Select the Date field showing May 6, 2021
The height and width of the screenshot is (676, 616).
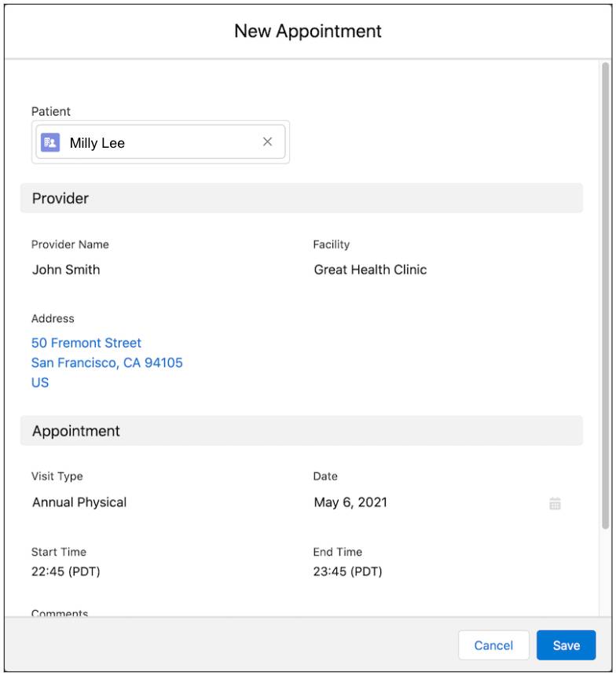(351, 503)
